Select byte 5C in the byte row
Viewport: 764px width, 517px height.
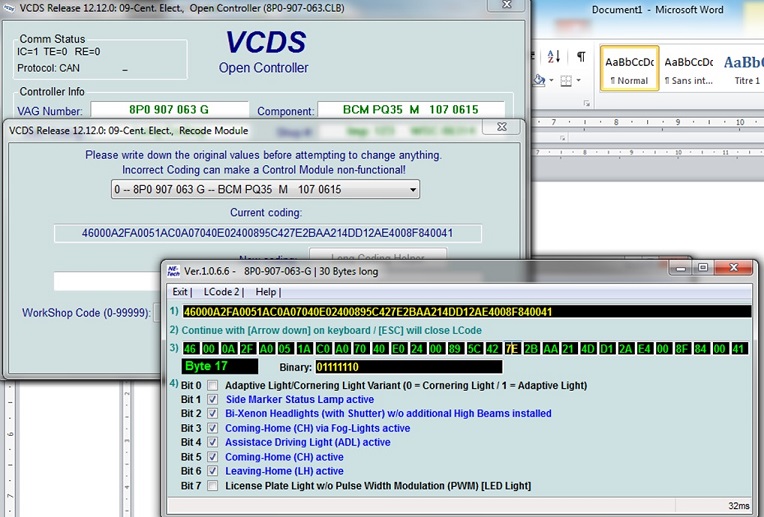point(474,348)
